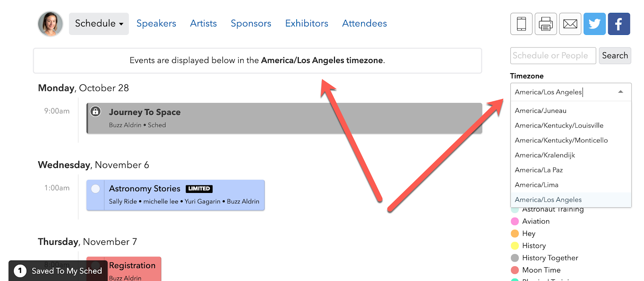The image size is (644, 281).
Task: Collapse the Timezone dropdown arrow
Action: [621, 92]
